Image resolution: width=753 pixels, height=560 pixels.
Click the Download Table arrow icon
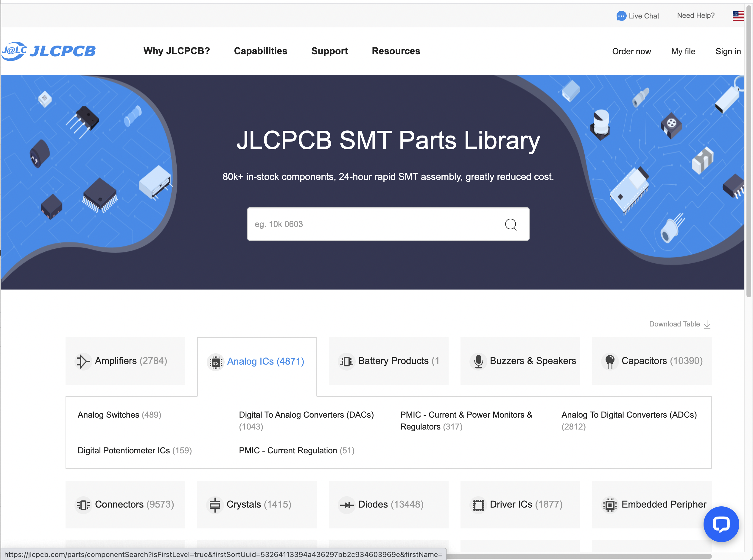click(707, 324)
